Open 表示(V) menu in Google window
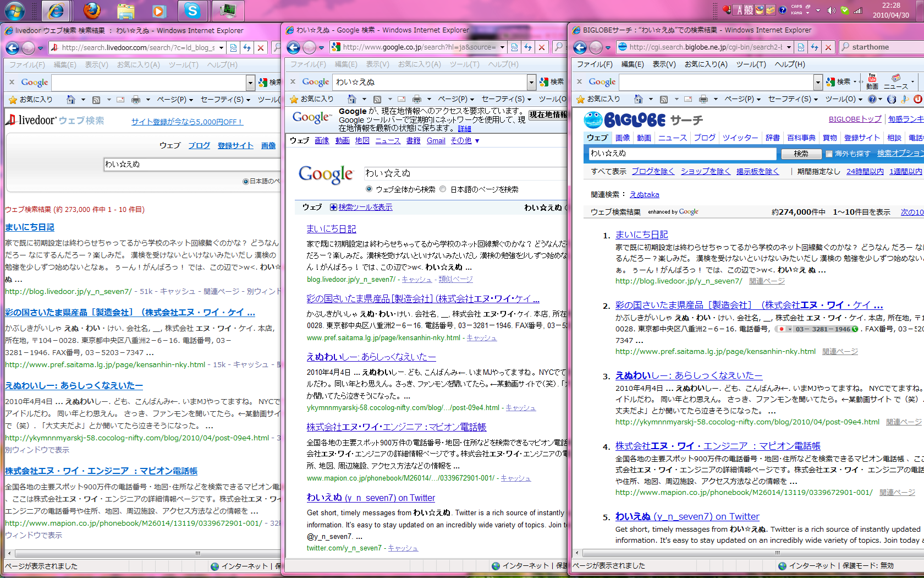 (x=377, y=64)
